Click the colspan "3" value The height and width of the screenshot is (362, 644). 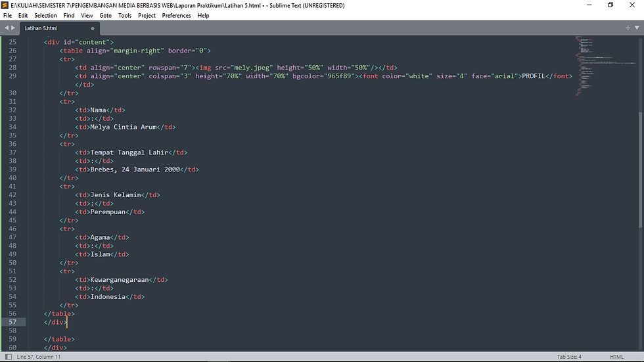tap(185, 76)
